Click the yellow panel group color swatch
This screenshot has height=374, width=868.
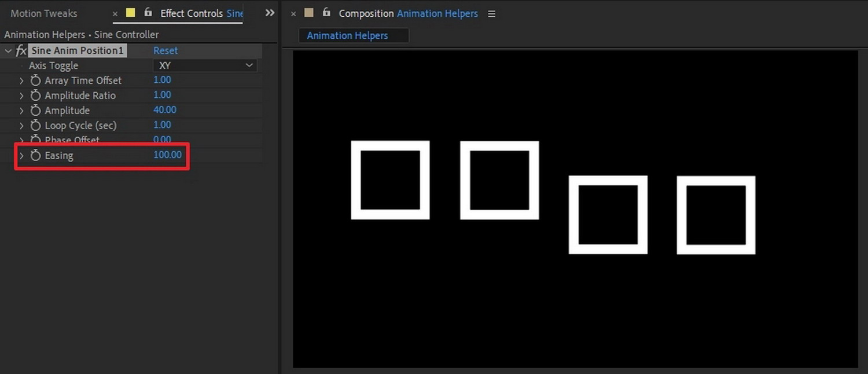click(130, 12)
